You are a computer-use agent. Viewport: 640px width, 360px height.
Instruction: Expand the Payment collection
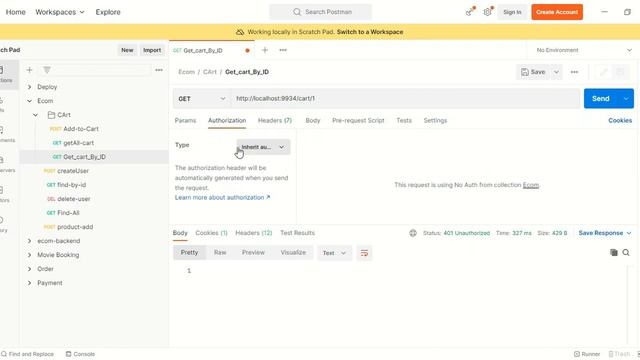pos(29,283)
